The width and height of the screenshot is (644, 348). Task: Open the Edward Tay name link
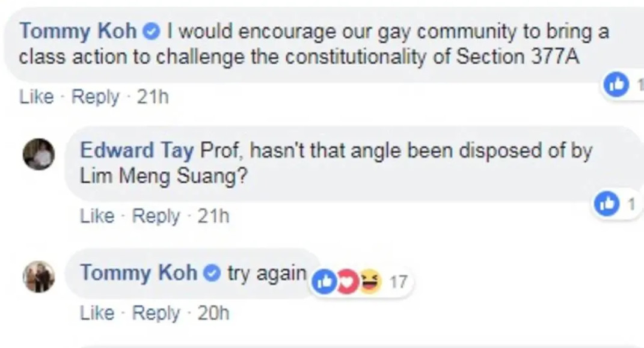(136, 150)
